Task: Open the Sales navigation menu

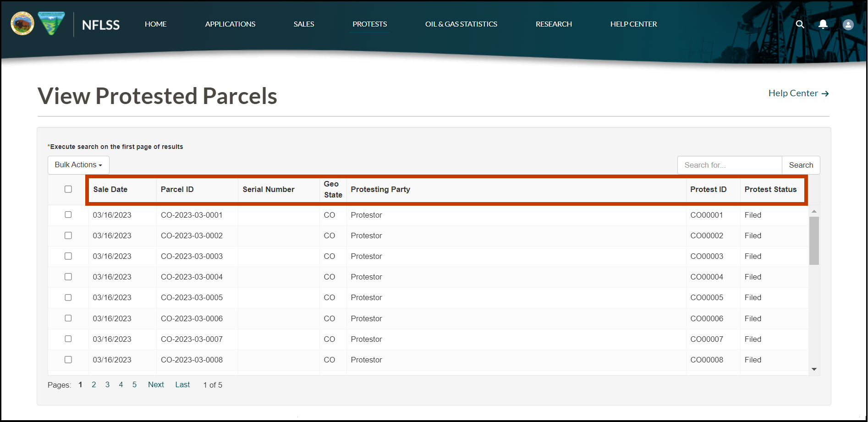Action: pyautogui.click(x=304, y=24)
